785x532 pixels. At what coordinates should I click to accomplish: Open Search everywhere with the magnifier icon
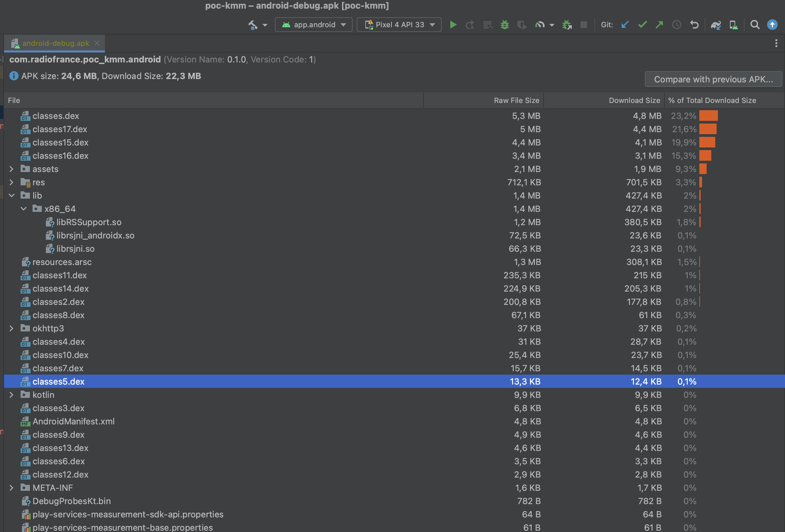click(x=755, y=24)
